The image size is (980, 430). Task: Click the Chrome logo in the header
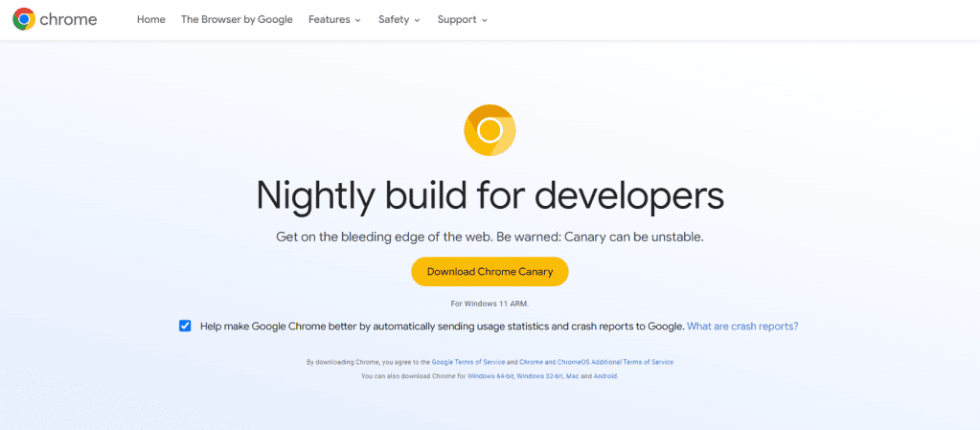pos(54,19)
